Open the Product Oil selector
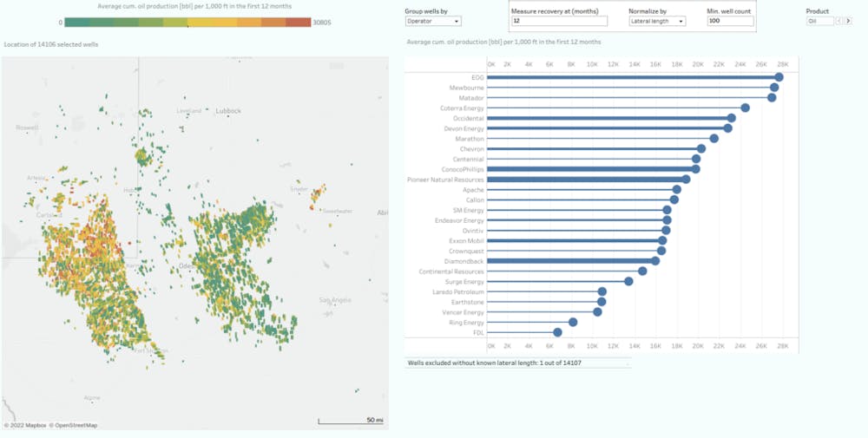The width and height of the screenshot is (868, 438). (x=820, y=21)
